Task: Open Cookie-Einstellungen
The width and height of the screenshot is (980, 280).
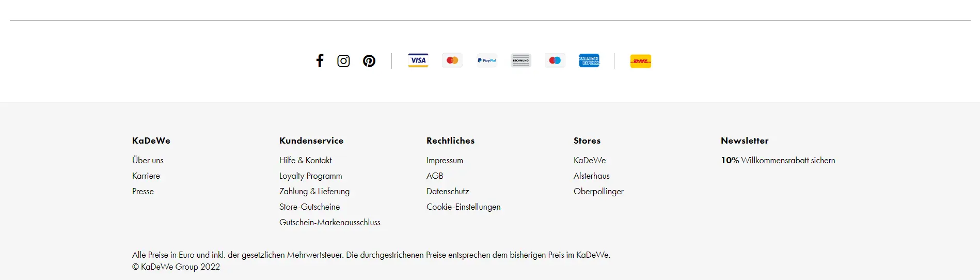Action: point(464,207)
